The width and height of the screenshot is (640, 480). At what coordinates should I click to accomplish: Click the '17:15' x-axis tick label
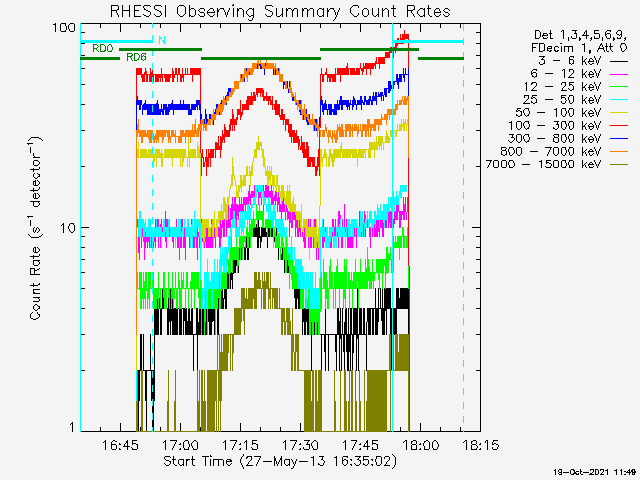[240, 444]
